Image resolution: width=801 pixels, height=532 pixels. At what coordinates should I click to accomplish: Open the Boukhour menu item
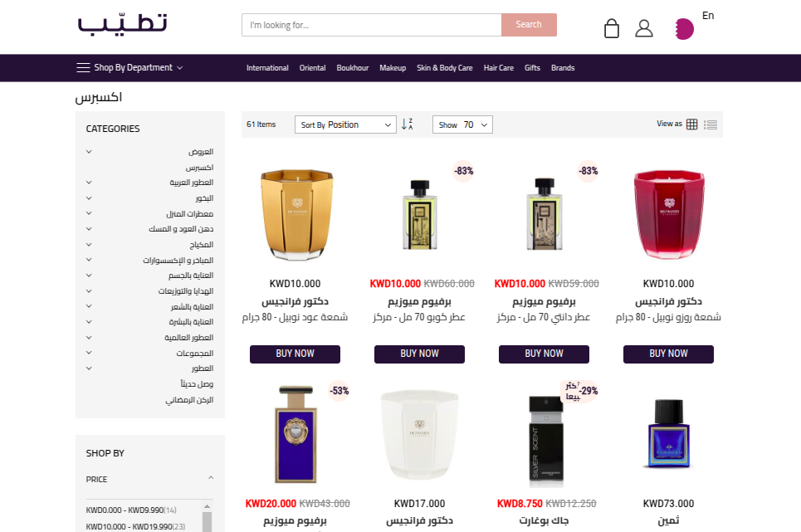point(353,68)
